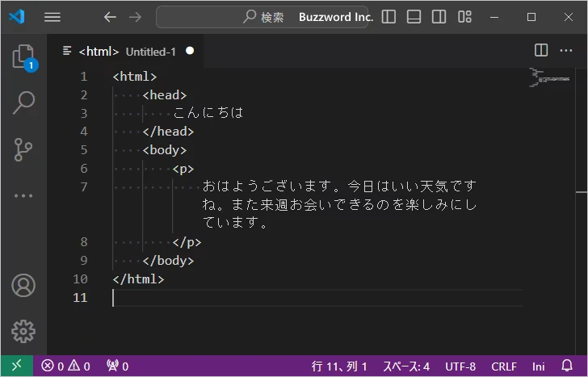The width and height of the screenshot is (588, 377).
Task: Click the 検索 command center search box
Action: pyautogui.click(x=262, y=17)
